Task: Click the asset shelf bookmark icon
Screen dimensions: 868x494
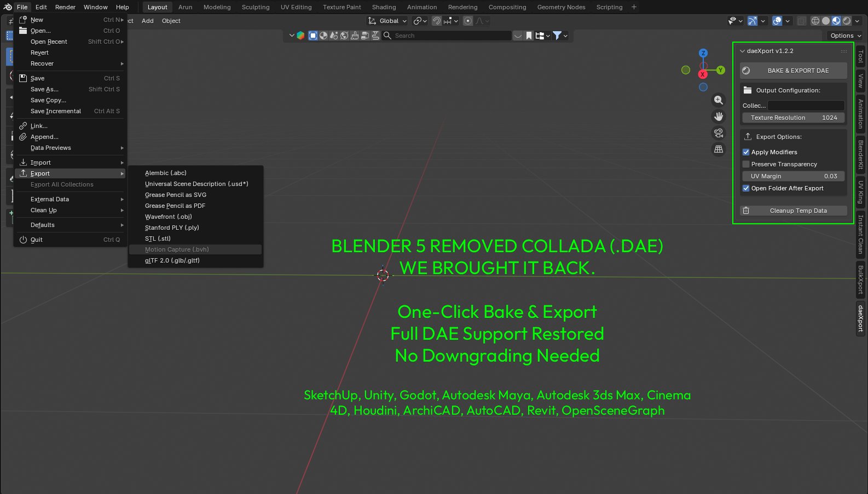Action: 529,36
